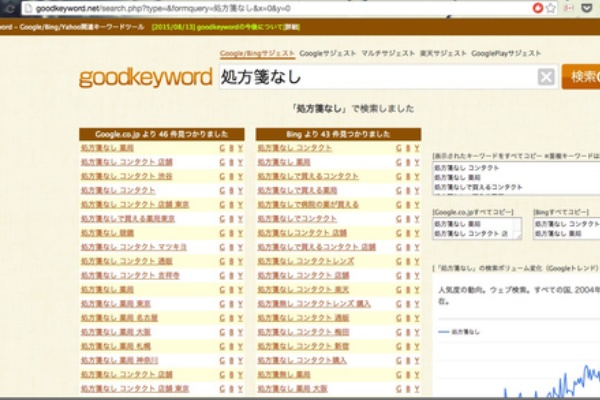Open the 処方箋なし コンタクト 渋谷 keyword link

[x=126, y=176]
